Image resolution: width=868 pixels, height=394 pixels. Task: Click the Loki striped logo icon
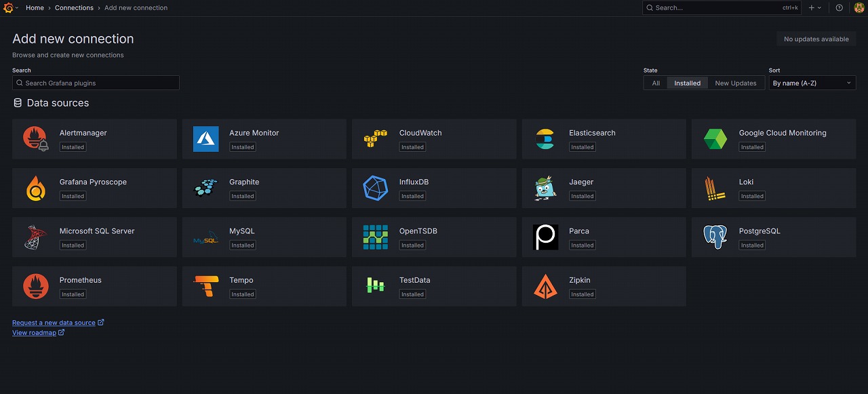tap(715, 188)
